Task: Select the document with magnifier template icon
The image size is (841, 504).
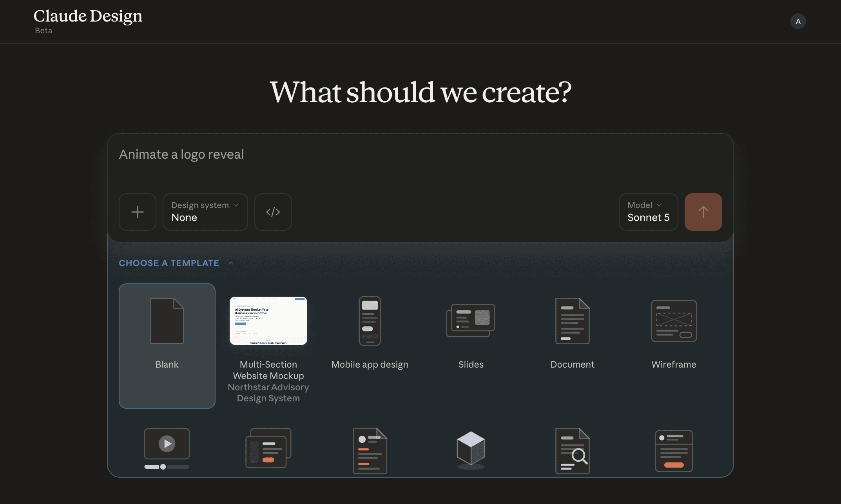Action: tap(573, 451)
